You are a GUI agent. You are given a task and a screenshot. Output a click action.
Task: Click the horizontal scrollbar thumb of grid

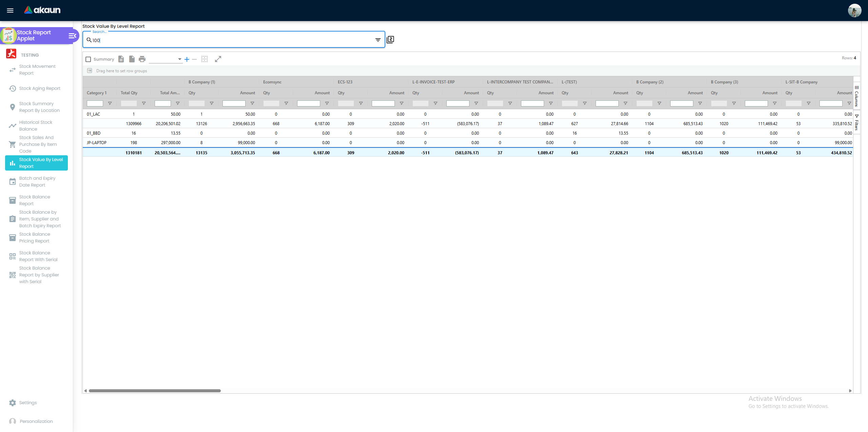(155, 391)
